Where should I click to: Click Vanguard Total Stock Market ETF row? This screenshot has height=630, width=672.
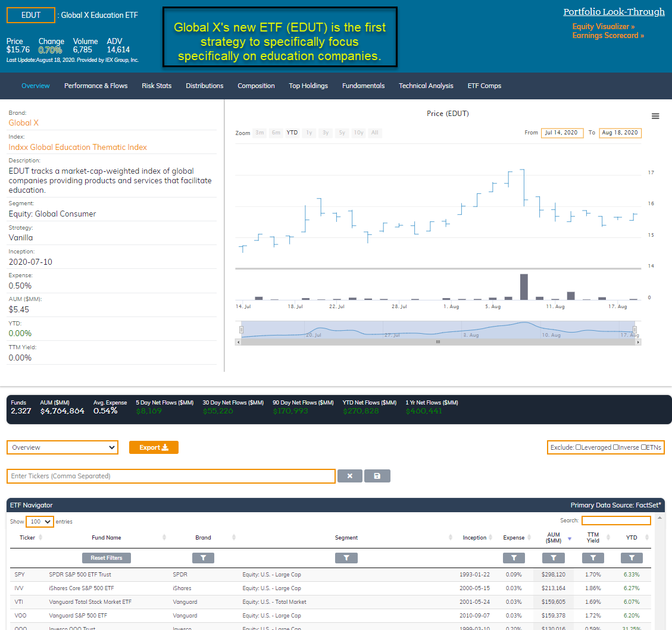(x=330, y=602)
